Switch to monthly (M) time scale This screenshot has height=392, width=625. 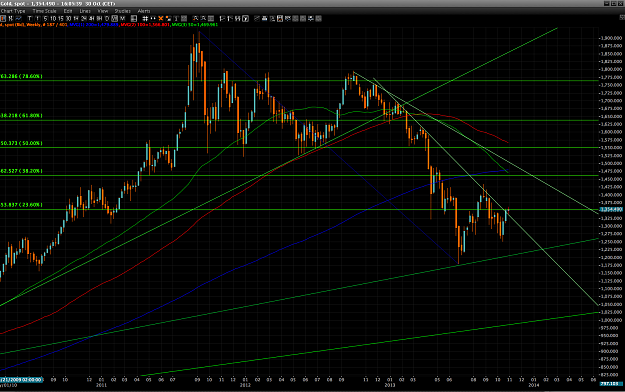pyautogui.click(x=122, y=18)
